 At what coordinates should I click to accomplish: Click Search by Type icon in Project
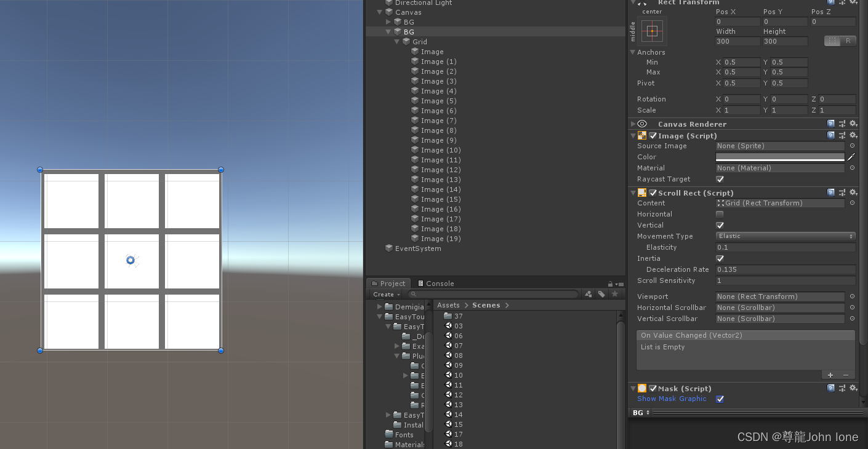pyautogui.click(x=589, y=294)
